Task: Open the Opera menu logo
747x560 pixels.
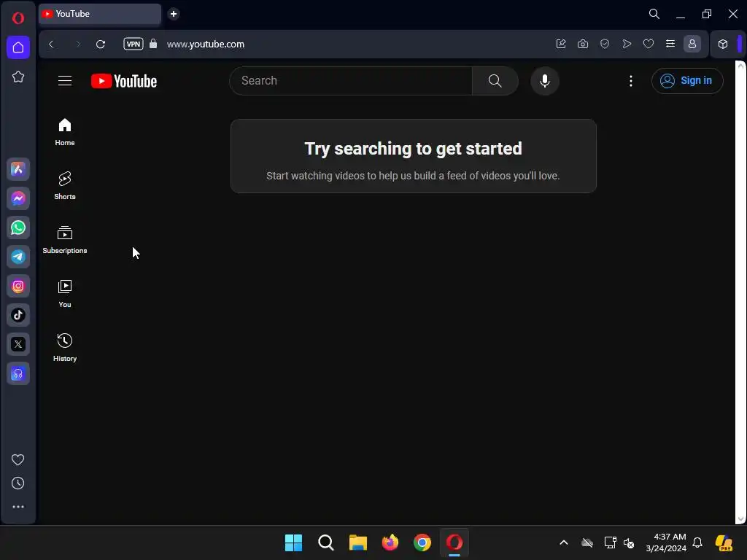Action: click(18, 18)
